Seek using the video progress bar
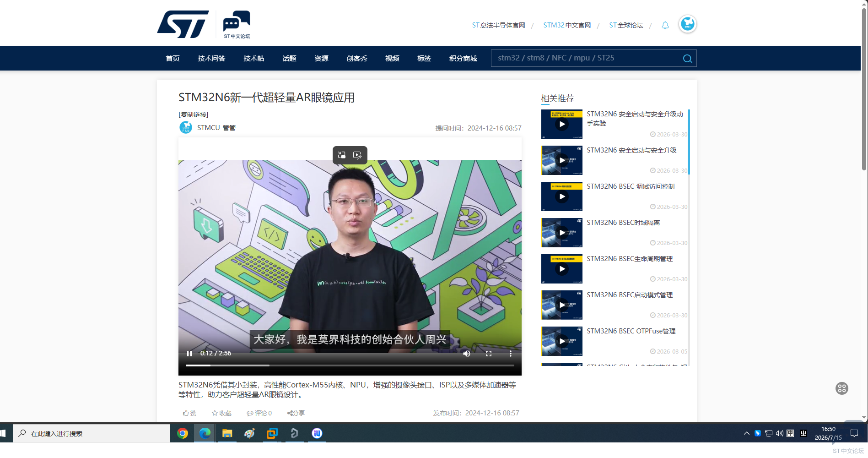The image size is (868, 458). point(350,365)
